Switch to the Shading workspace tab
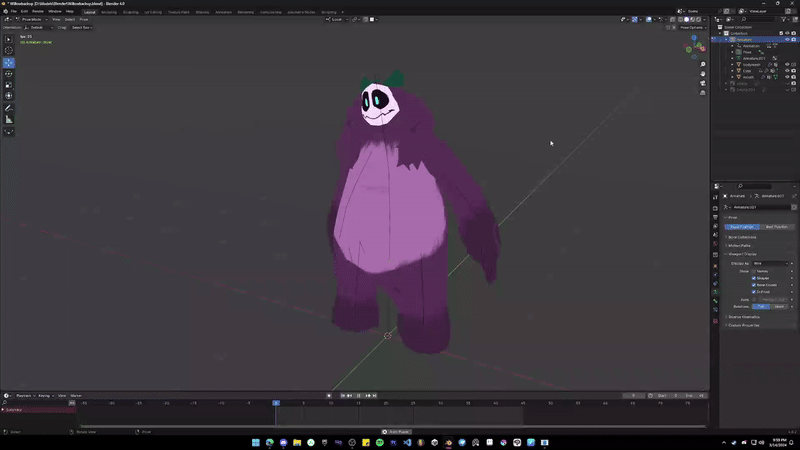 click(202, 12)
